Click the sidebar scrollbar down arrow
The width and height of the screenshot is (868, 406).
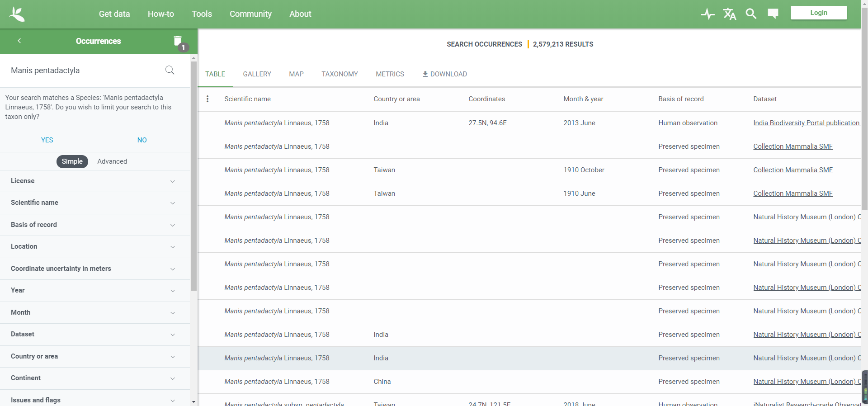(194, 401)
